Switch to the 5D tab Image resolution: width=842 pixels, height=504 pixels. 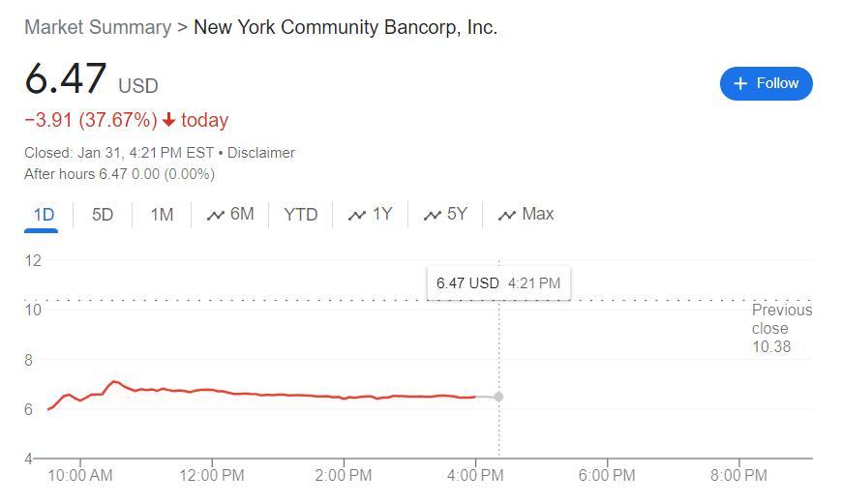(x=103, y=215)
